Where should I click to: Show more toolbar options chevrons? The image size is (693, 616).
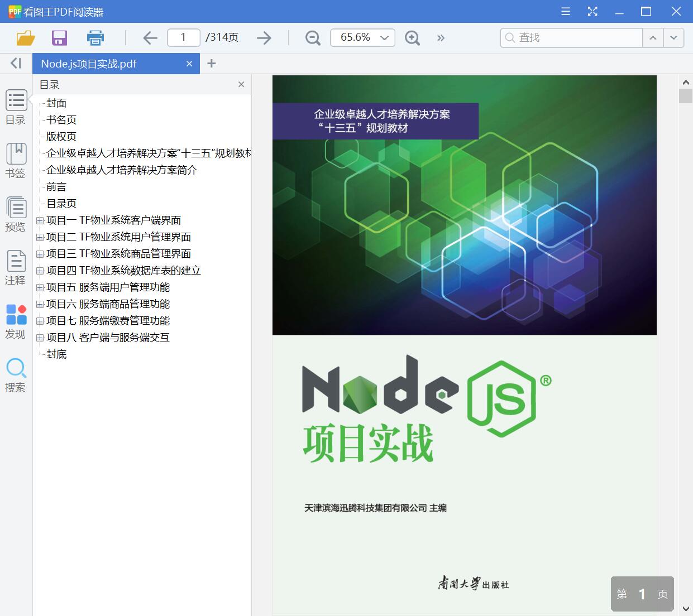441,38
